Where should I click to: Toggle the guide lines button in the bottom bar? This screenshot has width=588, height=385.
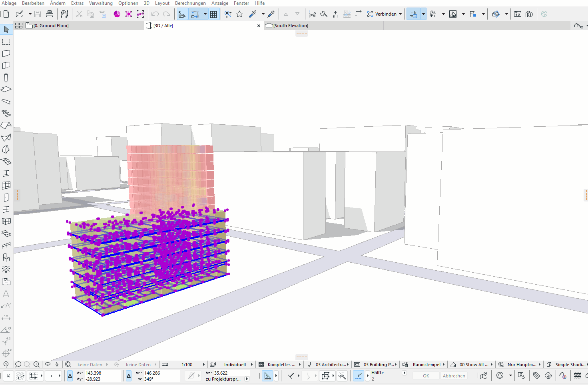tap(267, 375)
